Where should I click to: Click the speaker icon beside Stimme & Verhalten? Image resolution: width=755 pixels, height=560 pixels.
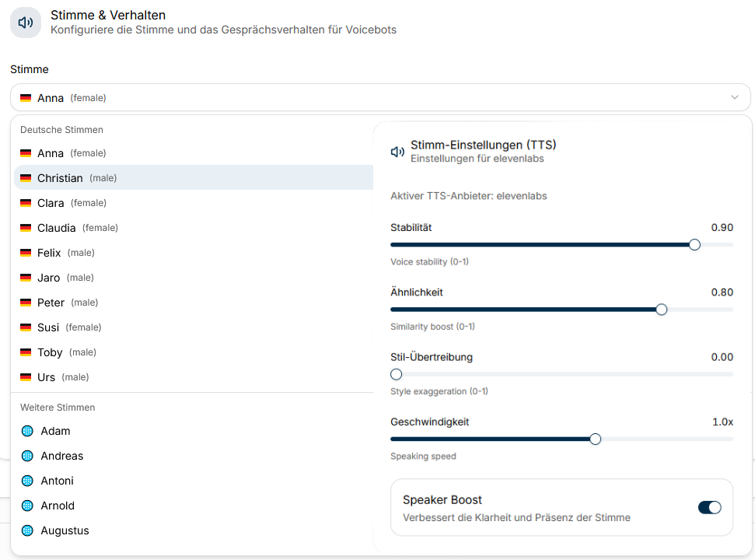click(26, 23)
